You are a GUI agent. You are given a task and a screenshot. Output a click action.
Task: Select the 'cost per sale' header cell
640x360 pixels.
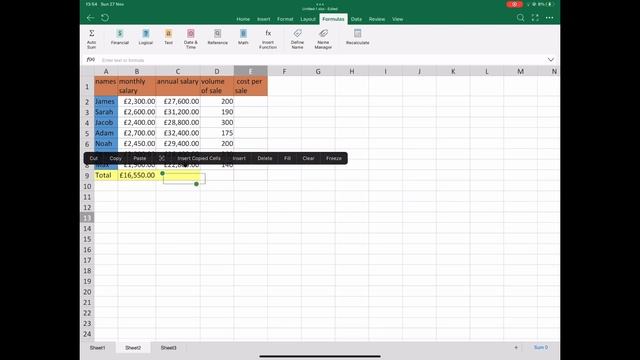point(251,86)
